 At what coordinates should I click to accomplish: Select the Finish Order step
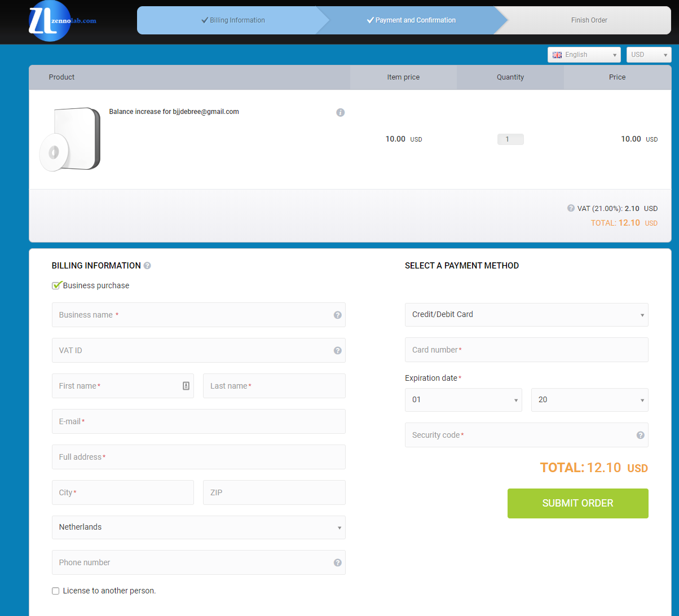589,20
